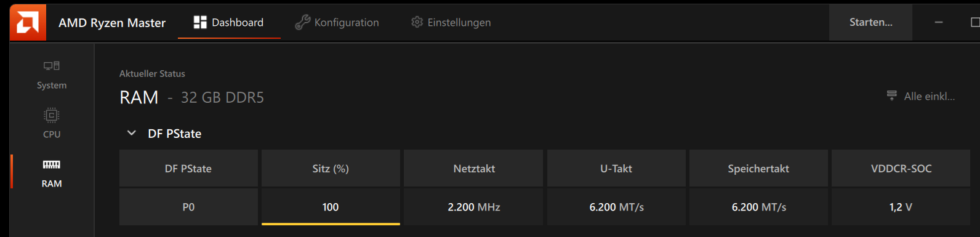The width and height of the screenshot is (980, 237).
Task: Select the RAM sidebar section
Action: (52, 174)
